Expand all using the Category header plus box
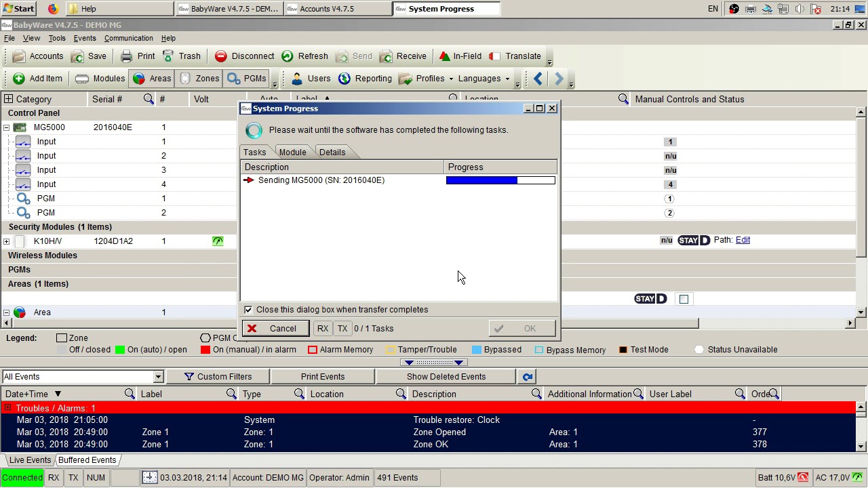Viewport: 868px width, 488px height. [x=8, y=99]
